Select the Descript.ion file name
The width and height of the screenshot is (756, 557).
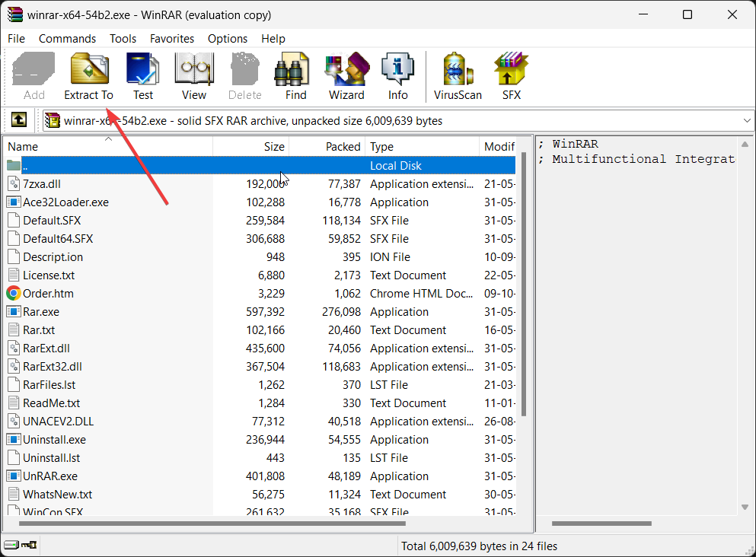[53, 257]
